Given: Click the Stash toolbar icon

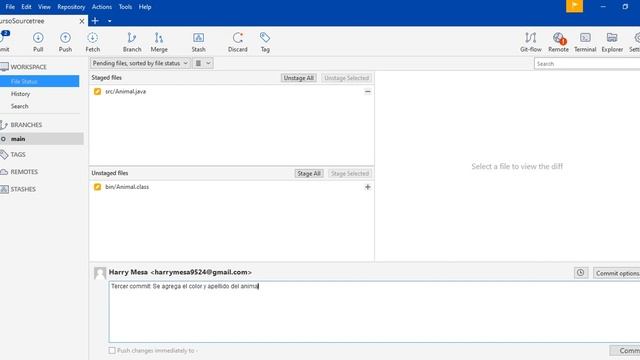Looking at the screenshot, I should (198, 42).
